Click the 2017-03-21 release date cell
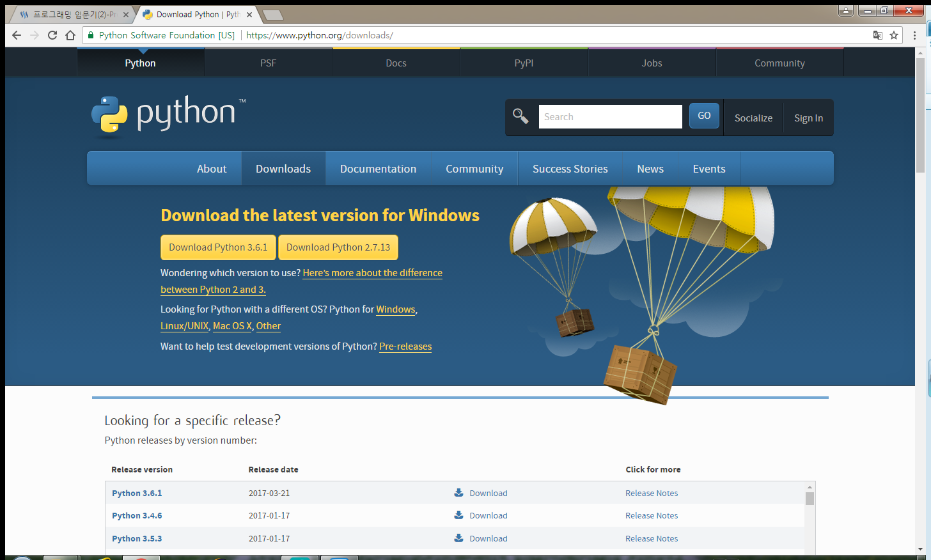The width and height of the screenshot is (931, 560). click(269, 493)
